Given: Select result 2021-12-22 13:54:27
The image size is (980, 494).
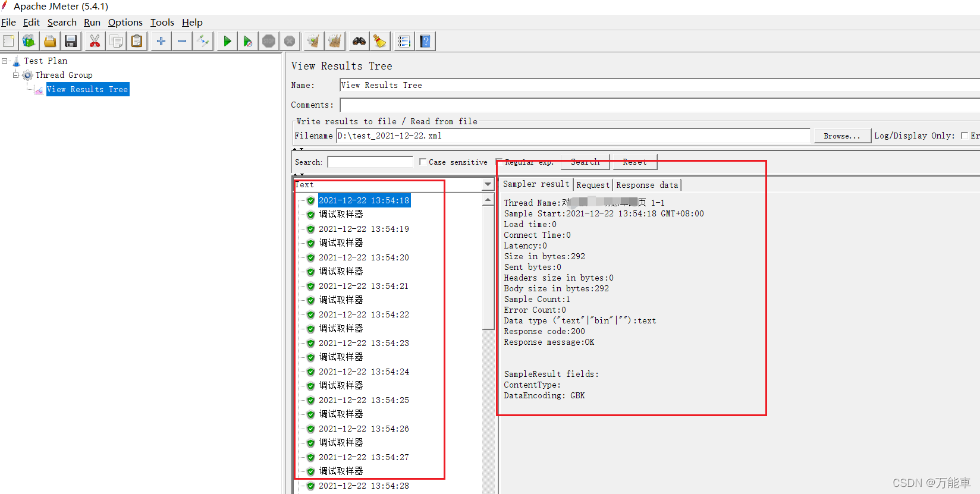Looking at the screenshot, I should 364,457.
